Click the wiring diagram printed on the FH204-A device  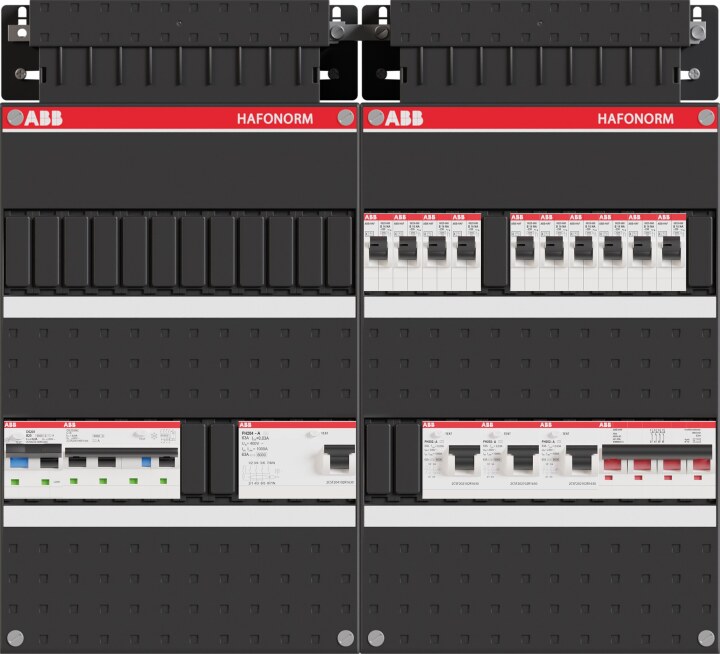261,473
